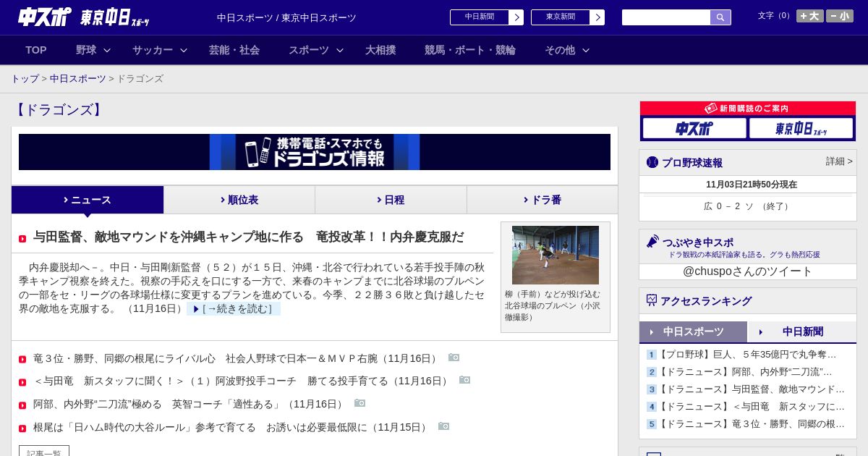This screenshot has width=868, height=456.
Task: Click the アクセスランキング icon
Action: point(652,300)
